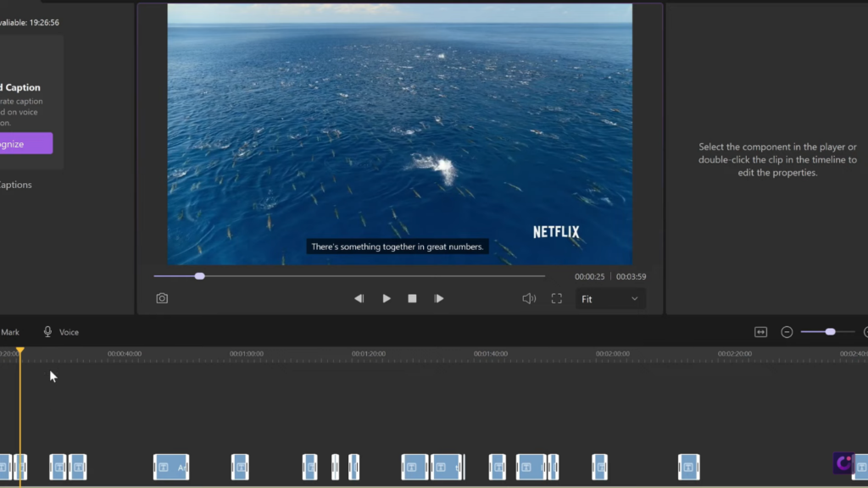Stop the video playback
The image size is (868, 488).
(x=413, y=299)
